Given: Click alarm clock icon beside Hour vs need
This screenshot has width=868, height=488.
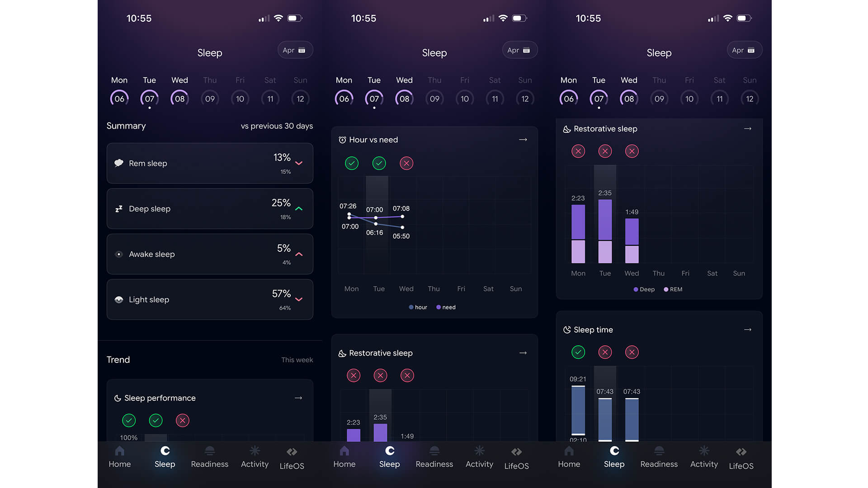Looking at the screenshot, I should pos(342,140).
